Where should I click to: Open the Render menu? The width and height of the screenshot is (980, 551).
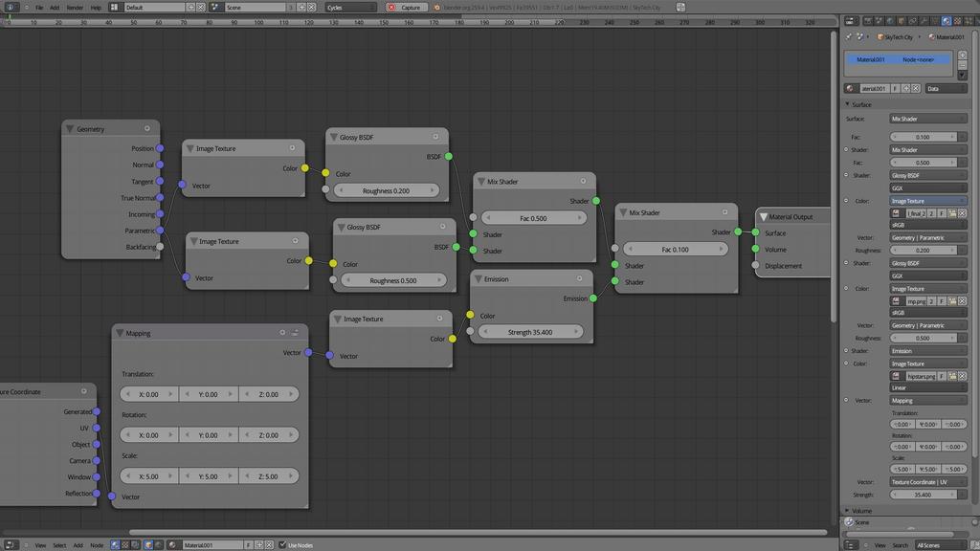(75, 8)
